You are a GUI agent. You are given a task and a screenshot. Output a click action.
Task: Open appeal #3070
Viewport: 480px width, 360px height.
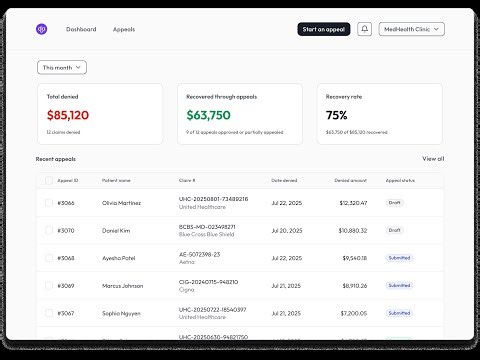[x=66, y=231]
